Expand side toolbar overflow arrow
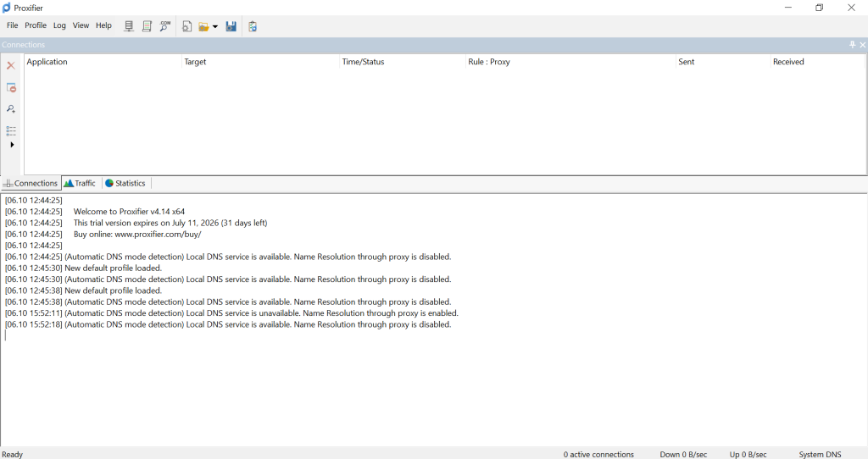Screen dimensions: 868x459 pos(12,144)
